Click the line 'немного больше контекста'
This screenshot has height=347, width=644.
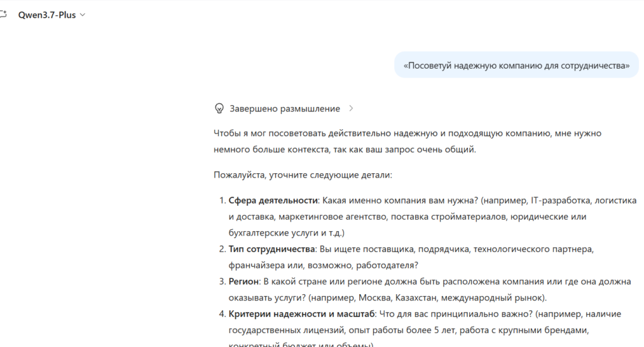(x=345, y=149)
